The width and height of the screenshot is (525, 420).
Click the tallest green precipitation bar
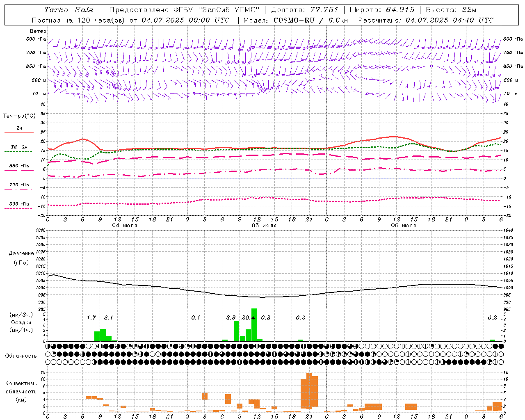[254, 325]
